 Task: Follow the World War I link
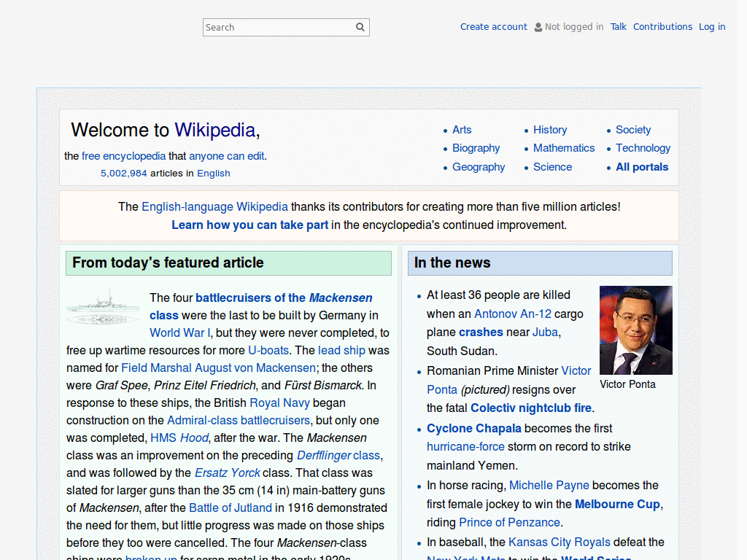pos(180,332)
